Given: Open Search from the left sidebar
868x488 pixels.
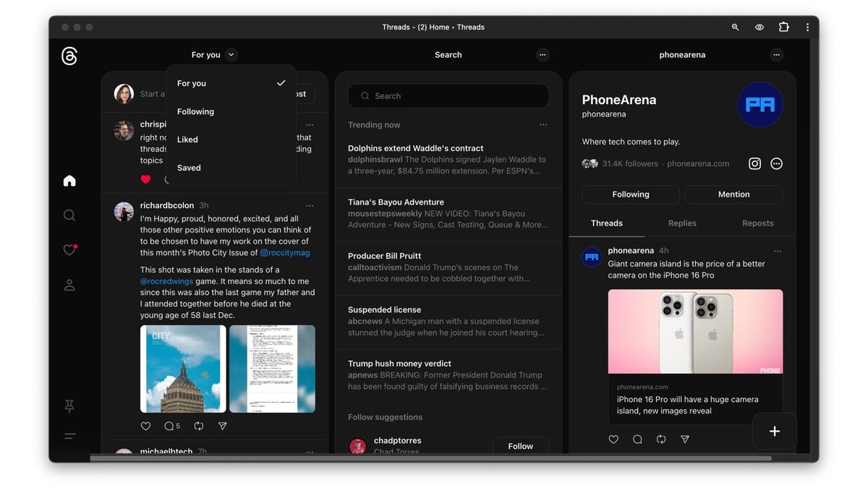Looking at the screenshot, I should (x=69, y=215).
